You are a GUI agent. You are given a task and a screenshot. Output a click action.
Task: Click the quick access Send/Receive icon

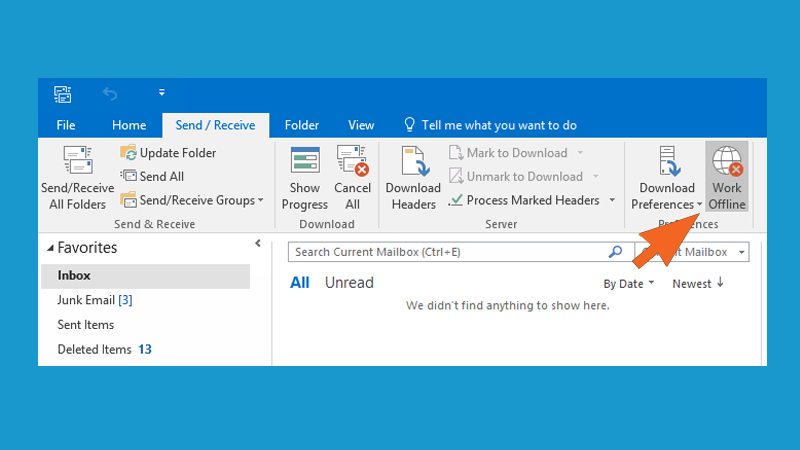[x=63, y=94]
